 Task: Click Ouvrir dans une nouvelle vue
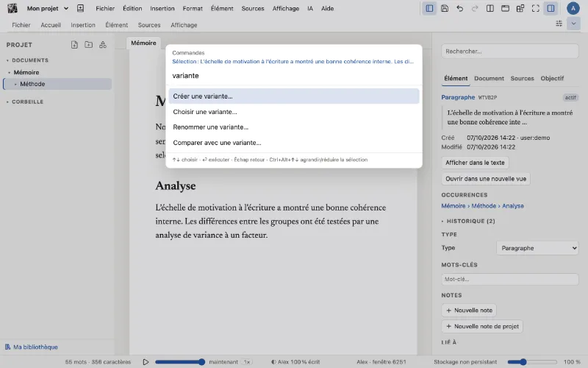(x=486, y=179)
